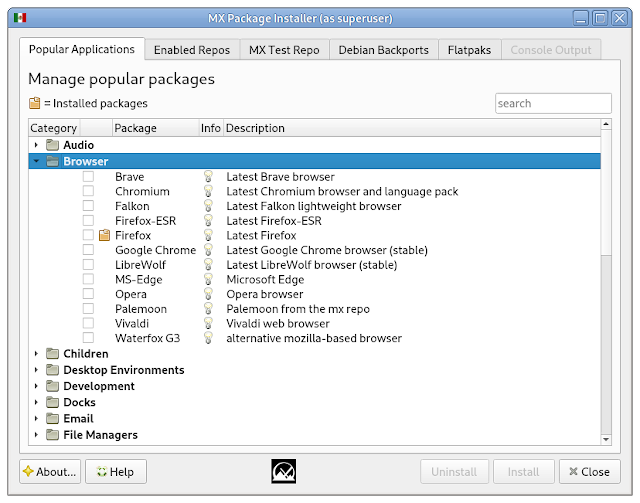Click the Brave info lightbulb icon
Image resolution: width=640 pixels, height=503 pixels.
click(x=208, y=177)
